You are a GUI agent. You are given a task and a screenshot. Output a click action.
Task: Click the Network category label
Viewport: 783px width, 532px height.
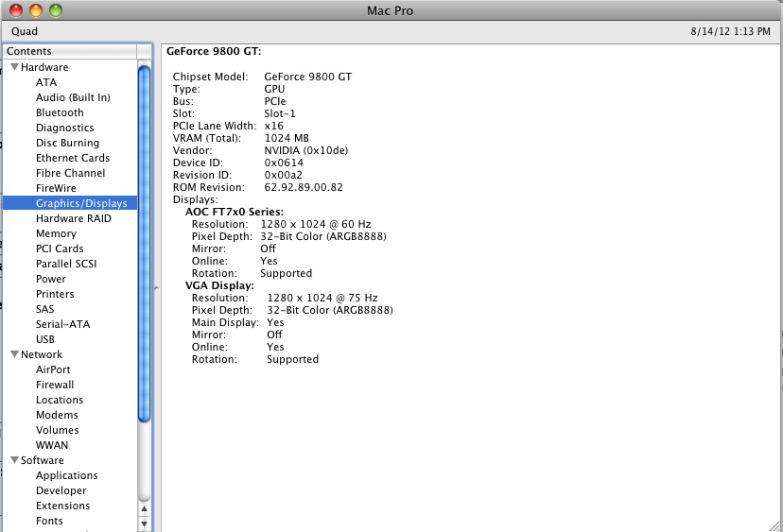tap(42, 354)
